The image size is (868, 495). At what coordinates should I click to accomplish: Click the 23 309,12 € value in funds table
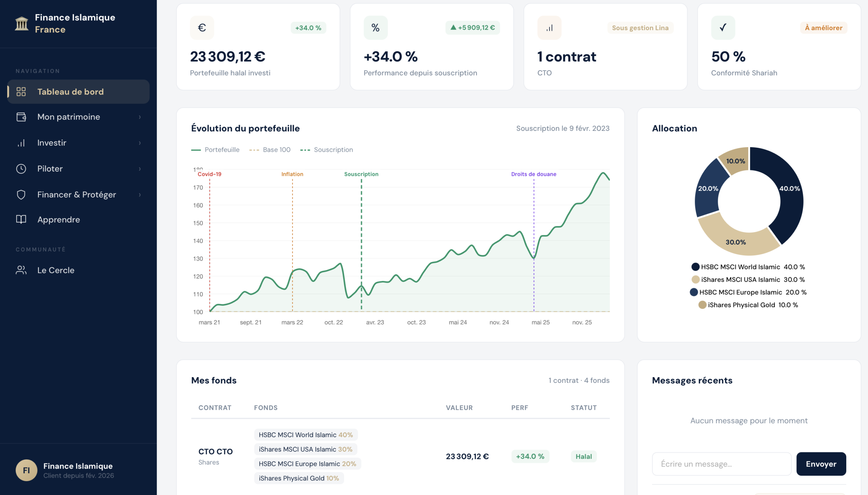[467, 456]
